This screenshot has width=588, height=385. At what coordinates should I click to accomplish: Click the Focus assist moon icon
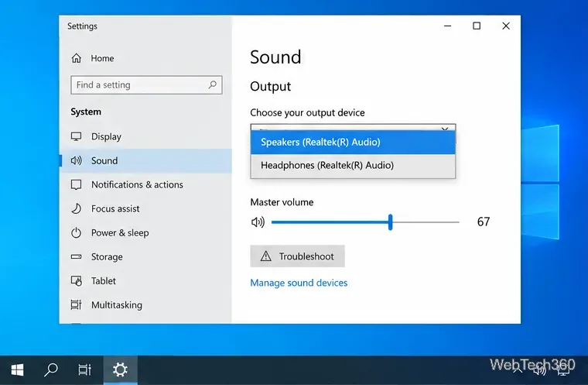[x=76, y=208]
